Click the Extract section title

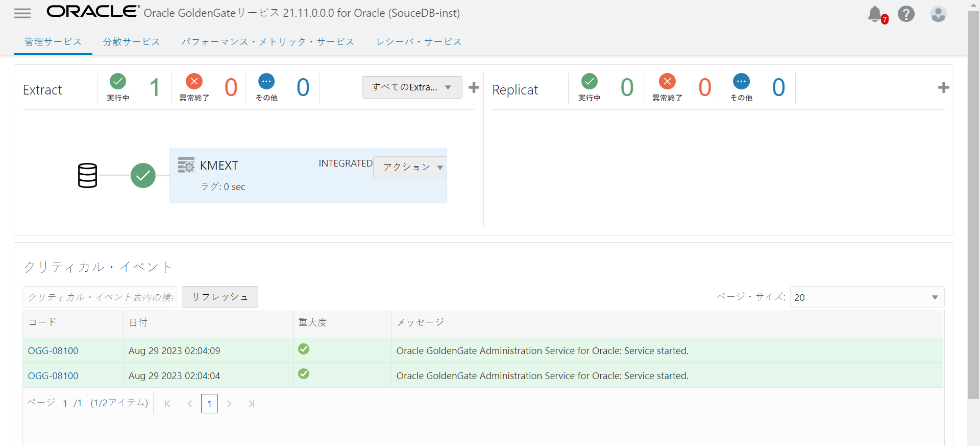tap(42, 90)
